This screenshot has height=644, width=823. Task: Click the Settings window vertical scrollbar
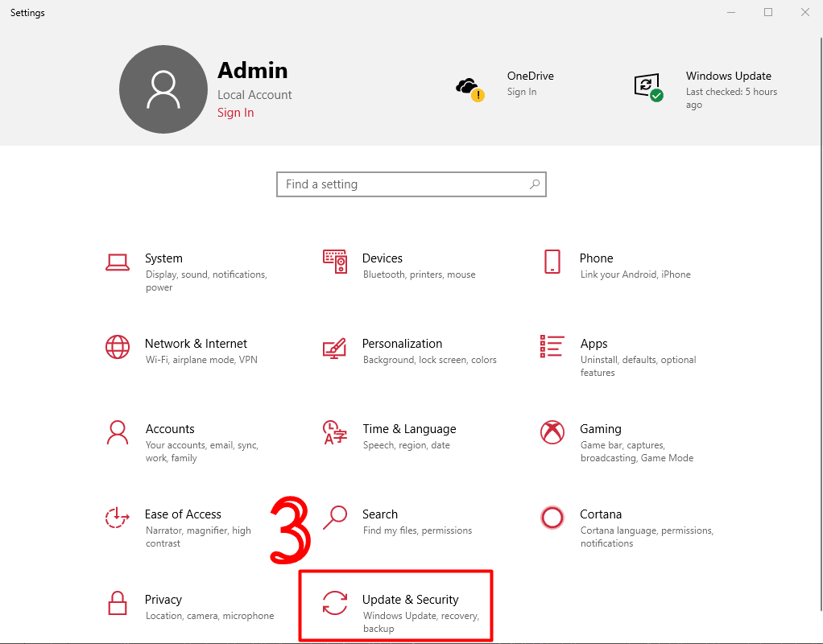coord(820,324)
